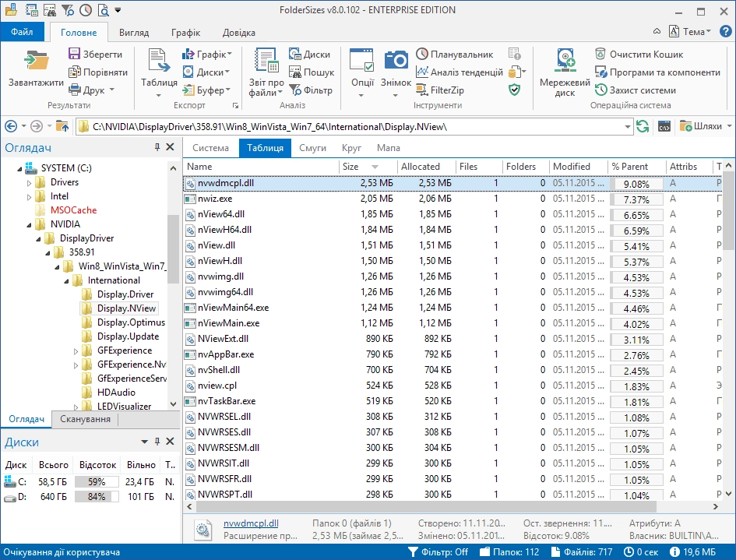Collapse the NVIDIA tree node
Viewport: 736px width, 560px height.
pyautogui.click(x=29, y=225)
